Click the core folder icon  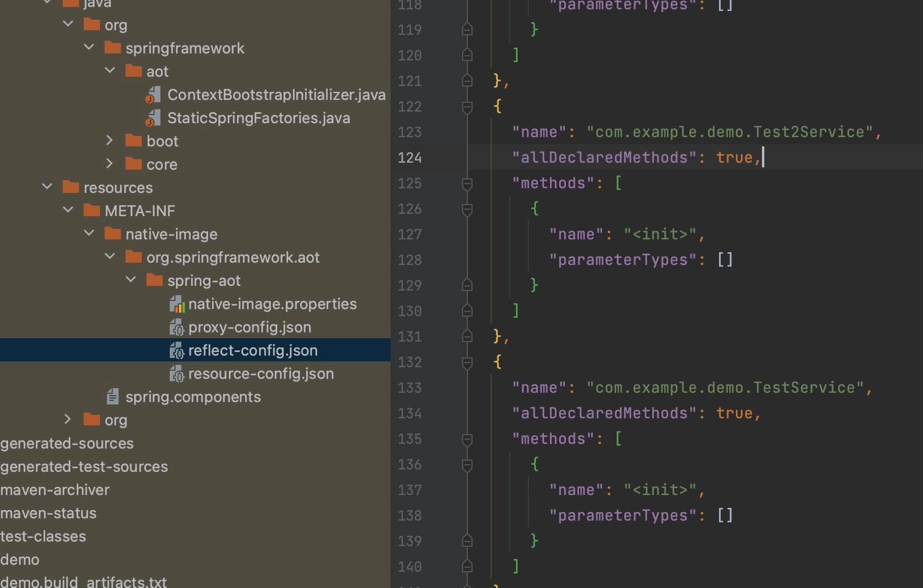tap(134, 164)
